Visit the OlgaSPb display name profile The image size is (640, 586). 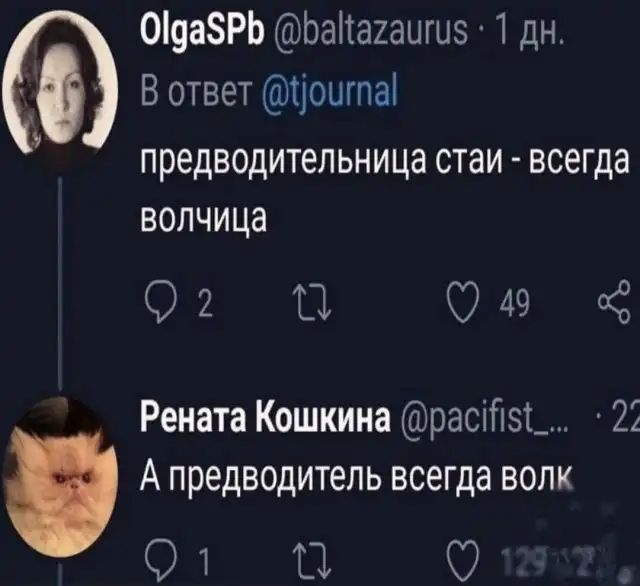202,32
